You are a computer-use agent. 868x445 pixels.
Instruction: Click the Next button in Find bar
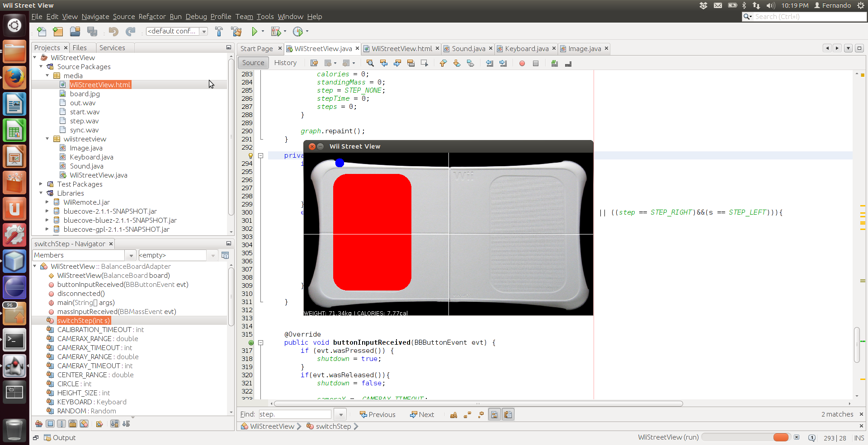pos(422,415)
